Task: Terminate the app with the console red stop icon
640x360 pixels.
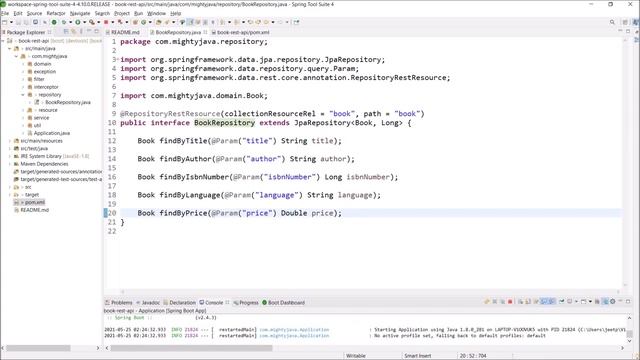Action: (510, 302)
